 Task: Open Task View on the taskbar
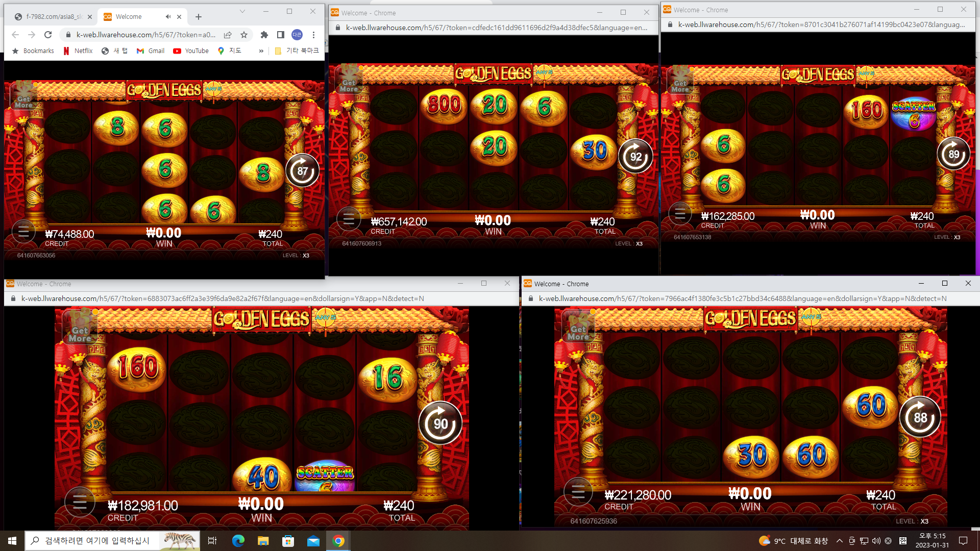212,541
